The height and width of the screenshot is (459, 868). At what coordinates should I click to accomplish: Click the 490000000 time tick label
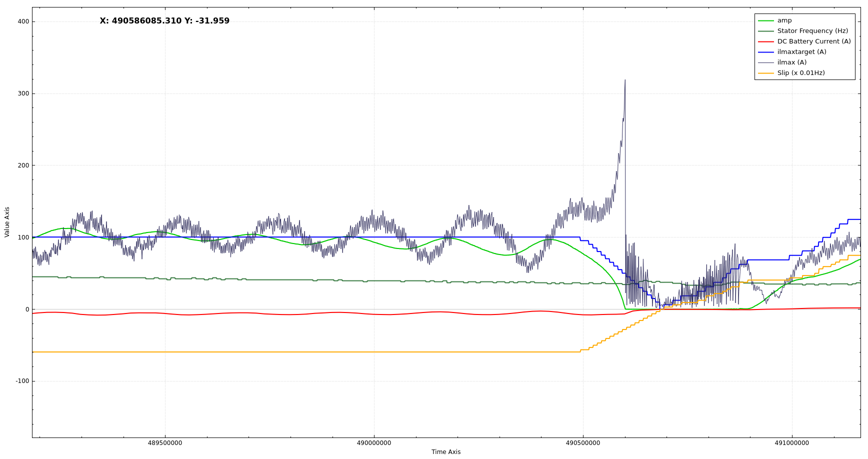(374, 443)
